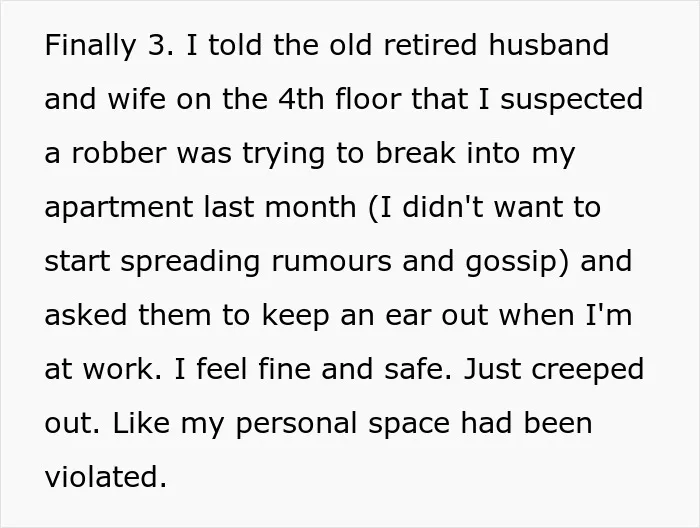This screenshot has height=528, width=700.
Task: Click the word "apartment"
Action: pos(119,209)
